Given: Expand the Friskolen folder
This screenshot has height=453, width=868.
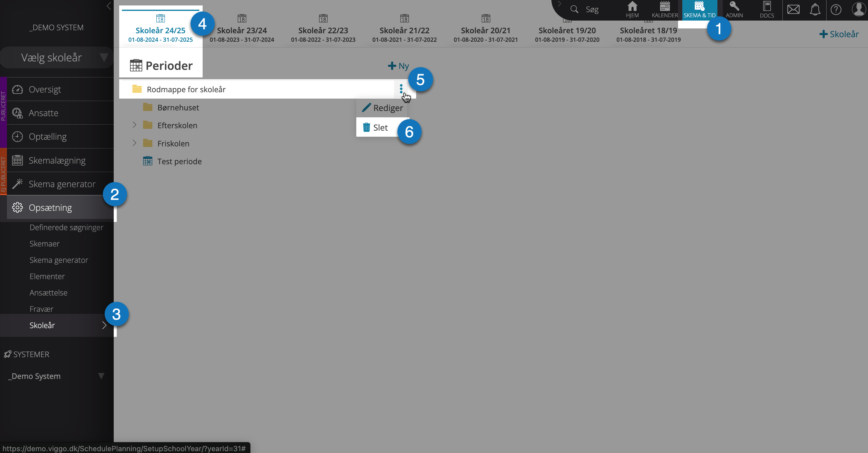Looking at the screenshot, I should [x=134, y=143].
